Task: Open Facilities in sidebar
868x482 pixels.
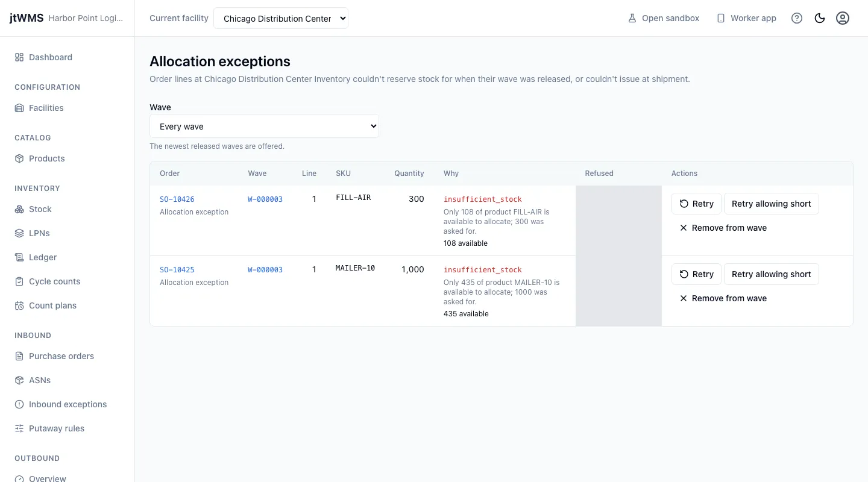Action: click(x=67, y=108)
